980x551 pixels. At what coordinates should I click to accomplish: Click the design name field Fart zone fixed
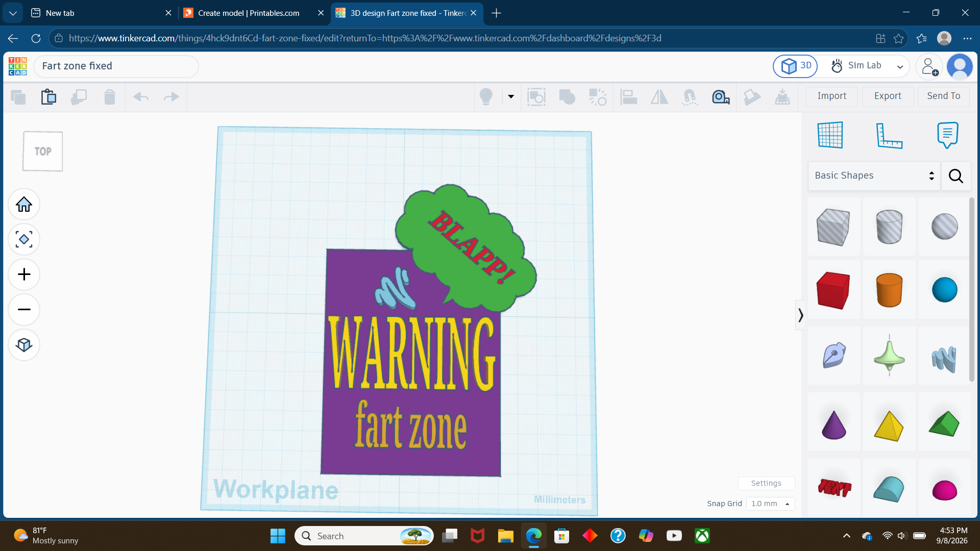click(x=116, y=66)
